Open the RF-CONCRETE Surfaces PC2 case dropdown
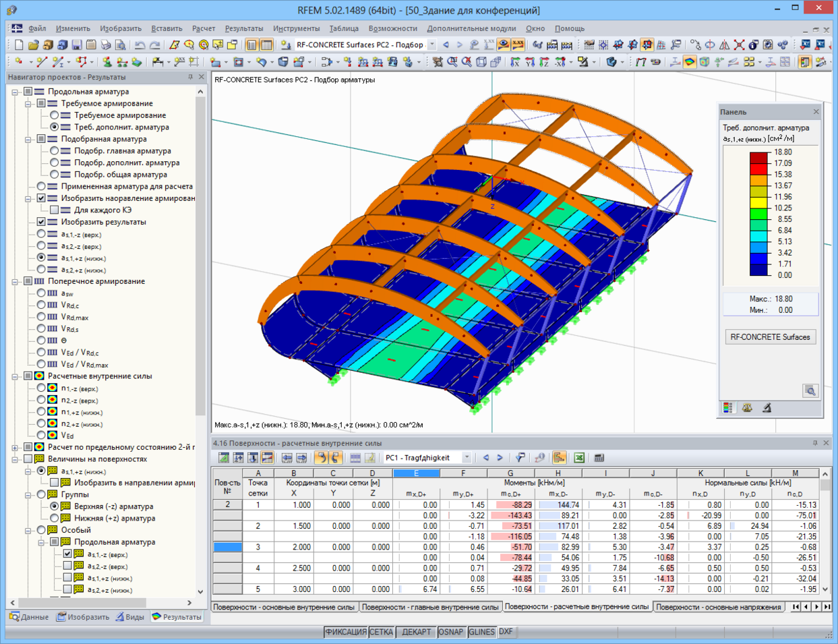The height and width of the screenshot is (644, 838). pos(432,45)
